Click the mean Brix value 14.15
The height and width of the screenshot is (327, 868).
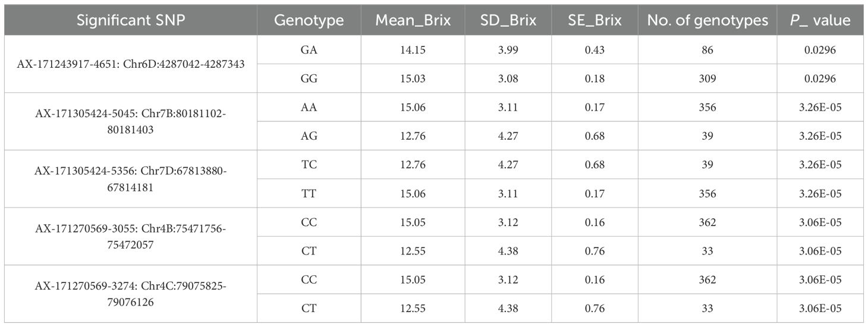[411, 50]
